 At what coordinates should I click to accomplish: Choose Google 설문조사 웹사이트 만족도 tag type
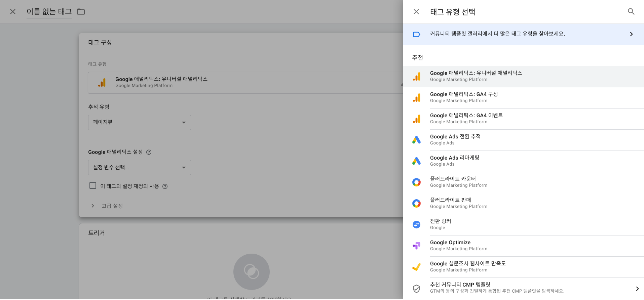[523, 267]
